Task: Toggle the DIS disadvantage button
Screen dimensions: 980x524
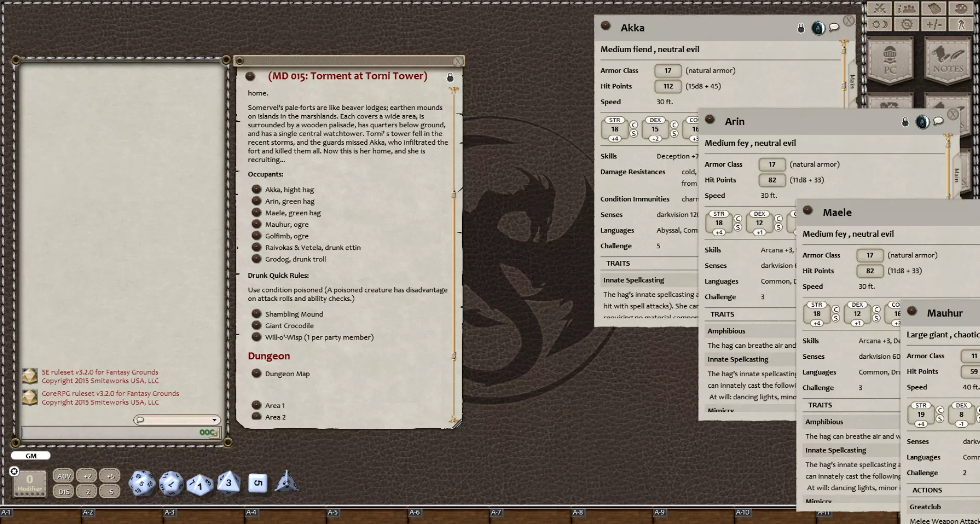Action: click(64, 492)
